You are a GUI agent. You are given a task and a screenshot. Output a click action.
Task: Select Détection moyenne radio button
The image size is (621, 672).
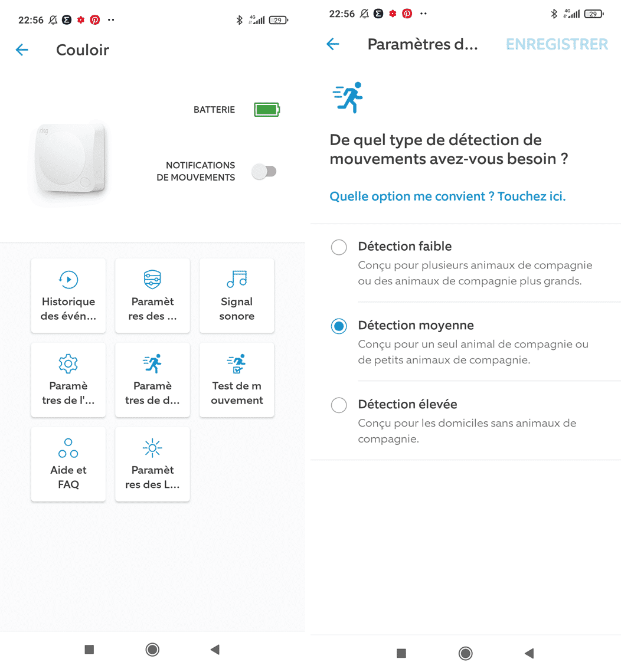(339, 326)
